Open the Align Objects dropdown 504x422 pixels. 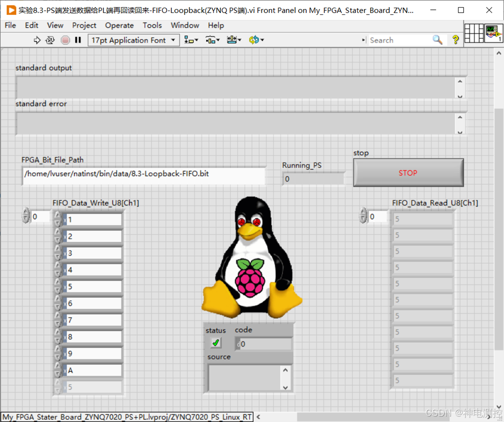(x=191, y=40)
